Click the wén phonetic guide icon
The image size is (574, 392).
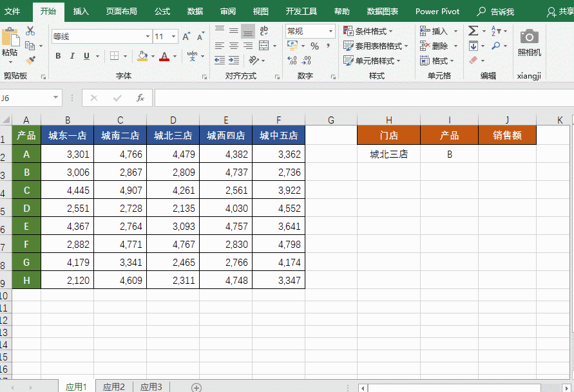[192, 56]
